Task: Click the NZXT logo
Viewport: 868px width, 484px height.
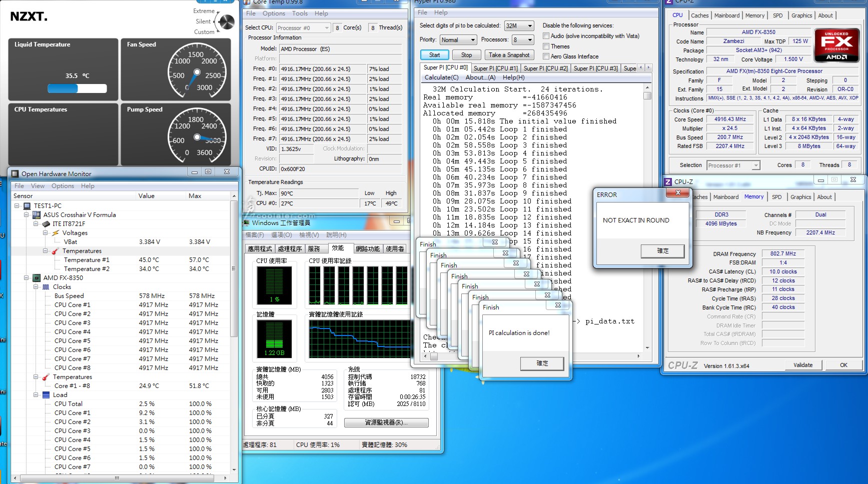Action: 29,16
